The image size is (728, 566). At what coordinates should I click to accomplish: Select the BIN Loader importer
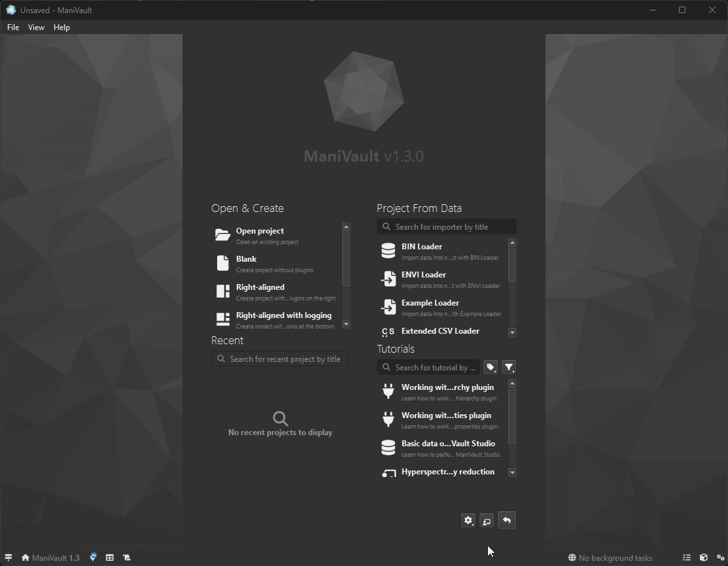[x=442, y=251]
